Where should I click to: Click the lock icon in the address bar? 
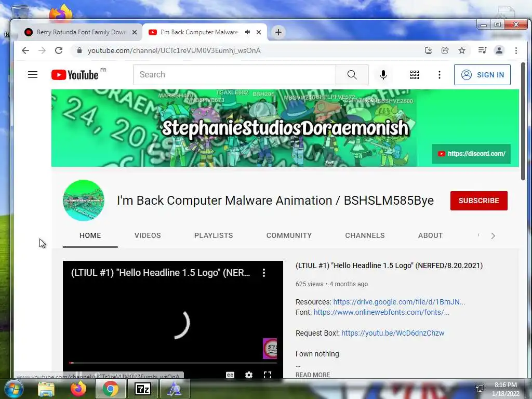[79, 50]
